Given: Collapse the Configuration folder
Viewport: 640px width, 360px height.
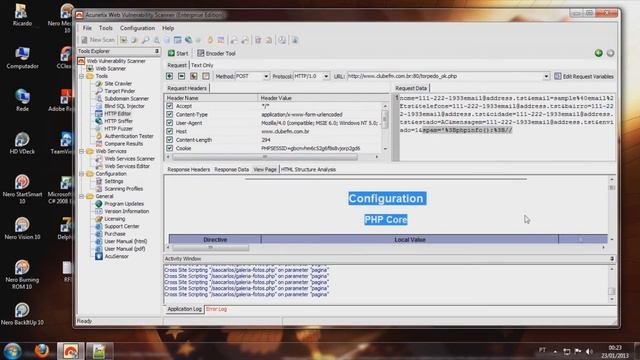Looking at the screenshot, I should (x=82, y=174).
